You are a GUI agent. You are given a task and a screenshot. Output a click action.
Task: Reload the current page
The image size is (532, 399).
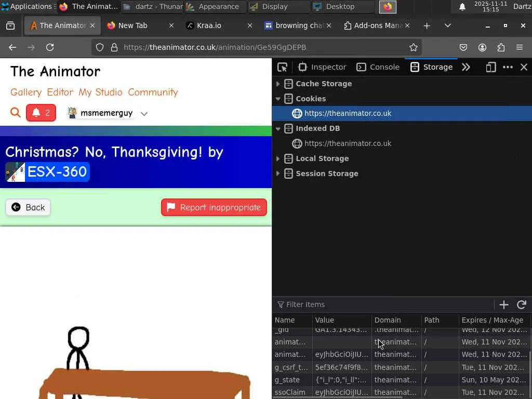tap(50, 47)
